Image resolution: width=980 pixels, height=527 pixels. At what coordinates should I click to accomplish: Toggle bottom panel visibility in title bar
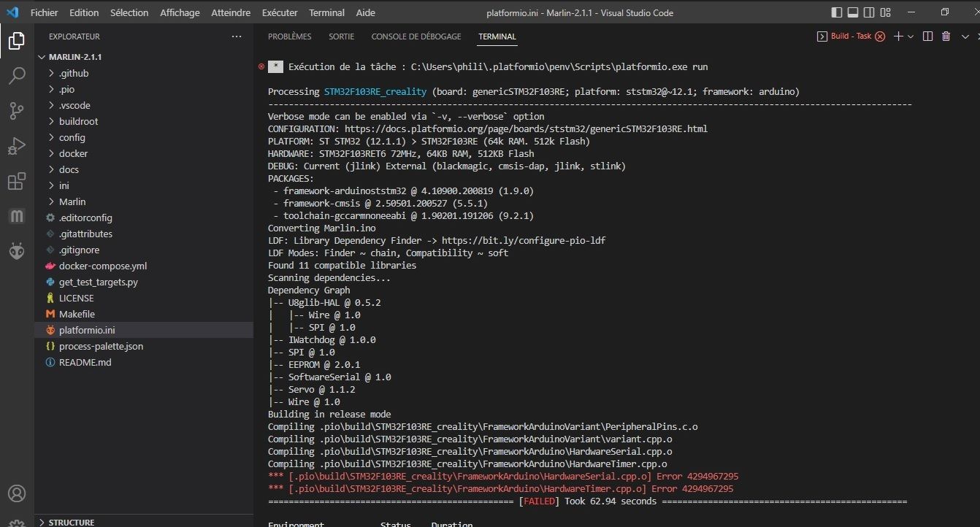pyautogui.click(x=853, y=12)
